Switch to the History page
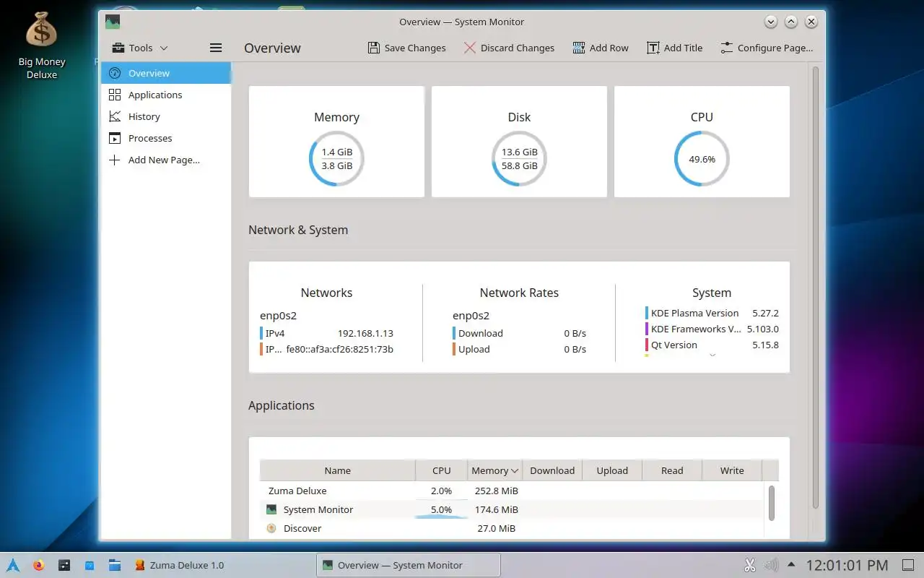Viewport: 924px width, 578px height. point(166,116)
